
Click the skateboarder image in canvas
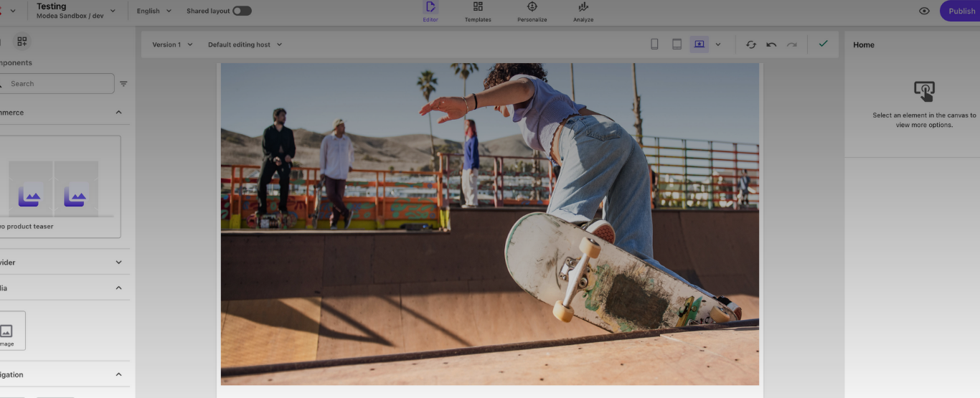489,224
